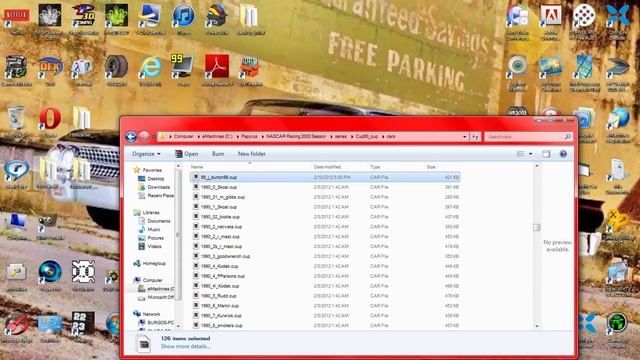This screenshot has height=360, width=640.
Task: Click the file icon in details pane
Action: 144,343
